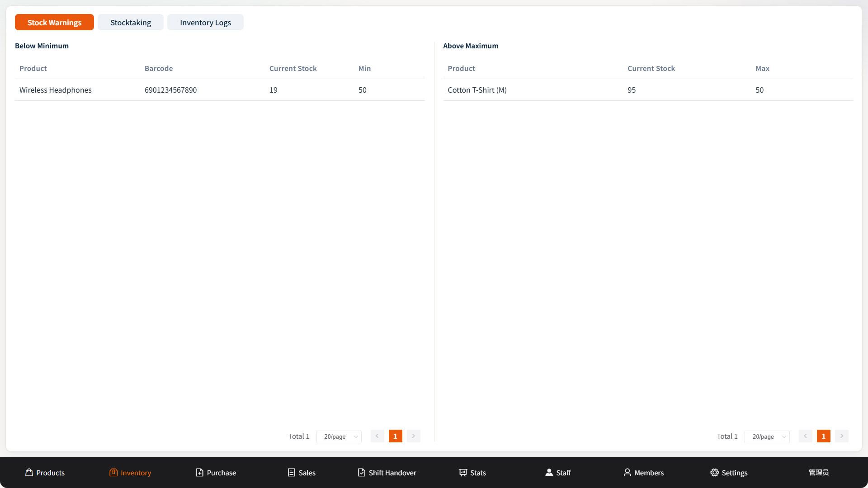Screen dimensions: 868x488
Task: Click the Inventory box icon
Action: pos(113,473)
